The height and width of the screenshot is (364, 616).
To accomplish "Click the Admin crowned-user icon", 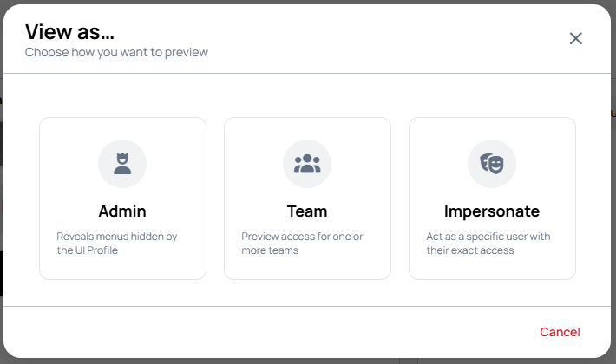I will coord(122,164).
